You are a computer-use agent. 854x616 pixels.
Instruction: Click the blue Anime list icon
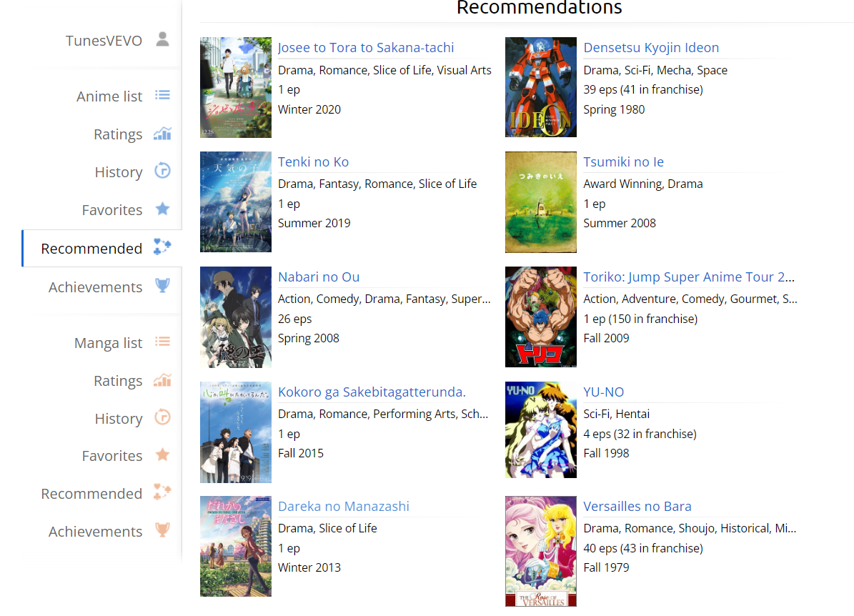point(163,95)
